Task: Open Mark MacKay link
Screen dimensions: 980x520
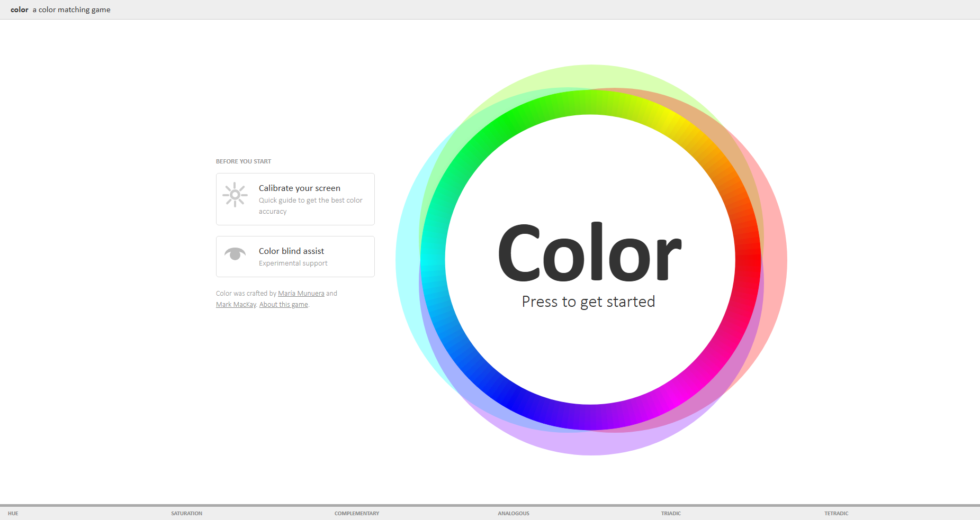Action: click(236, 305)
